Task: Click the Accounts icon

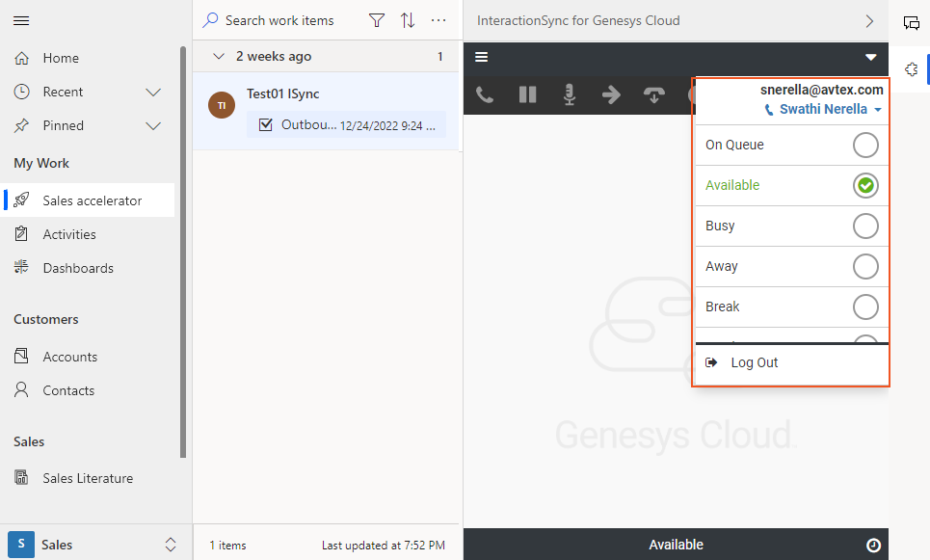Action: point(21,356)
